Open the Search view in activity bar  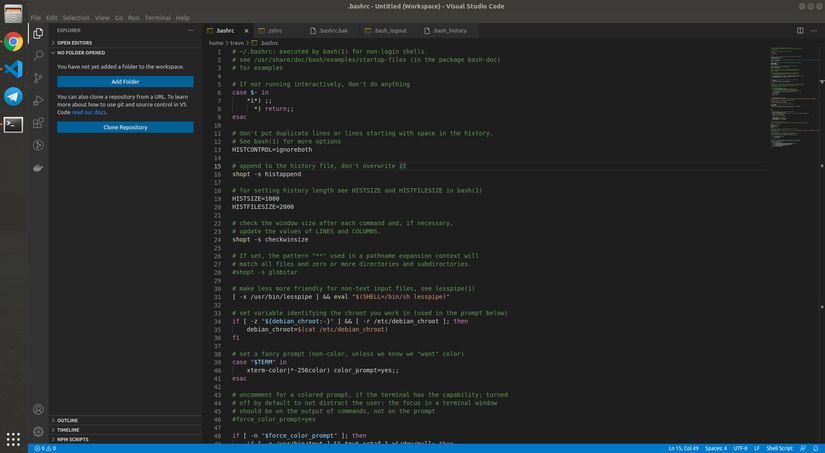click(38, 55)
